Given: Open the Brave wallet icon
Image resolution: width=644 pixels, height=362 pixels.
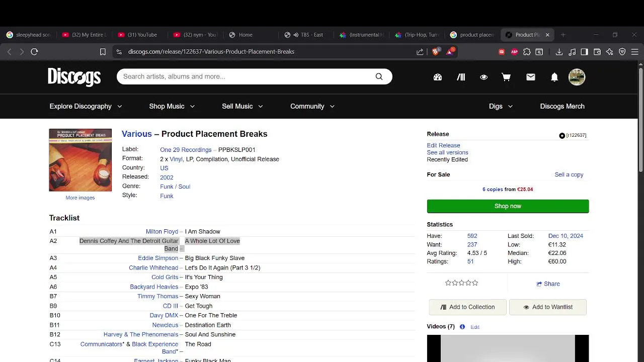Looking at the screenshot, I should tap(597, 51).
